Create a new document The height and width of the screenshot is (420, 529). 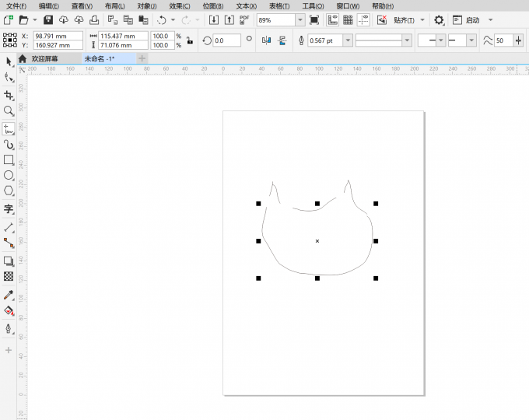9,20
